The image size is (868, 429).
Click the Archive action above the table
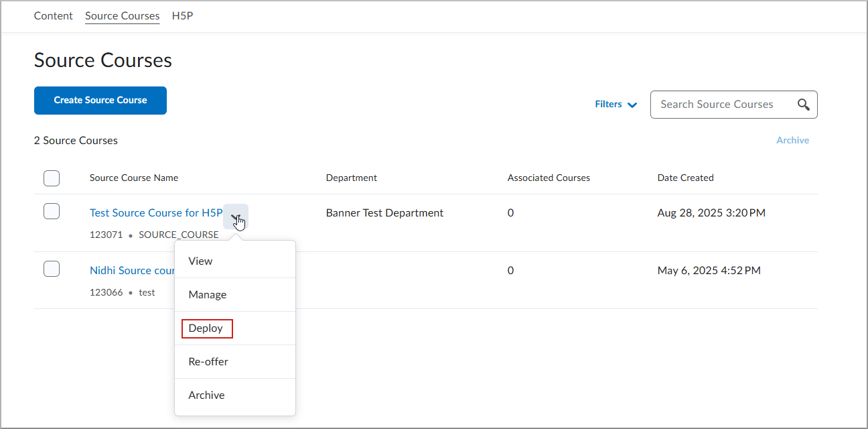click(x=793, y=141)
